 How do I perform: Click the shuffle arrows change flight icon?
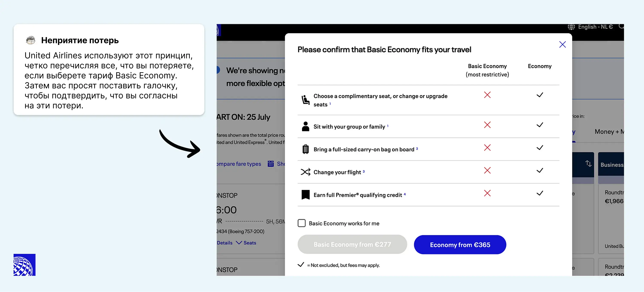point(305,172)
